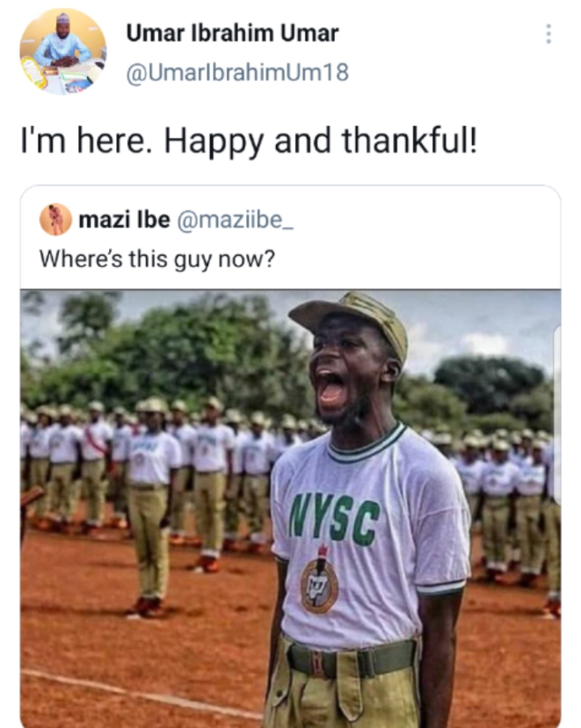Click the corps member standing at left

point(153,510)
